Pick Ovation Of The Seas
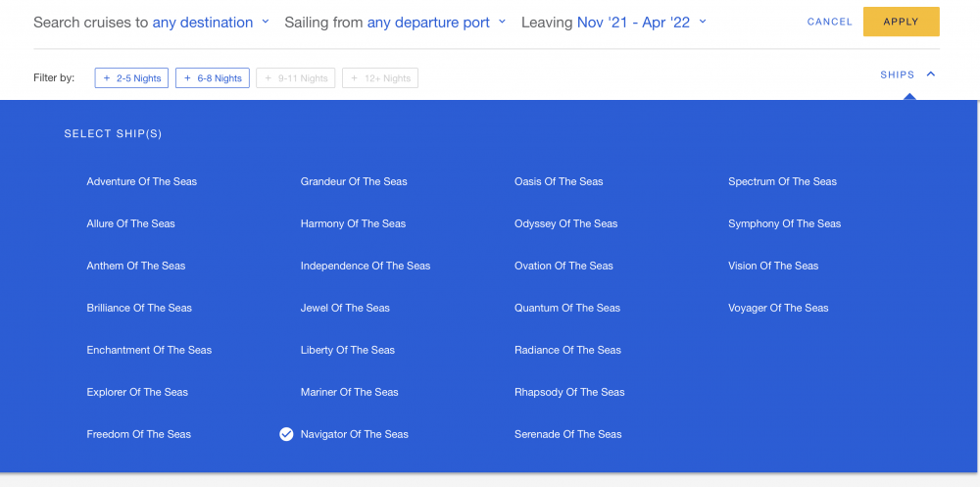 (563, 266)
